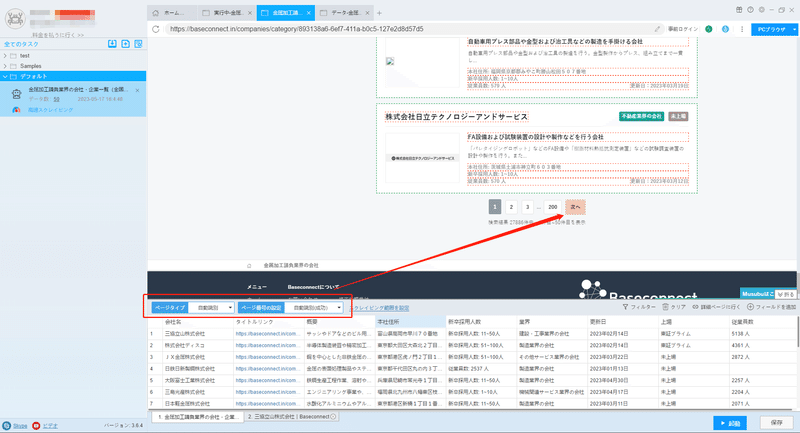
Task: Expand the Samples folder
Action: click(5, 66)
